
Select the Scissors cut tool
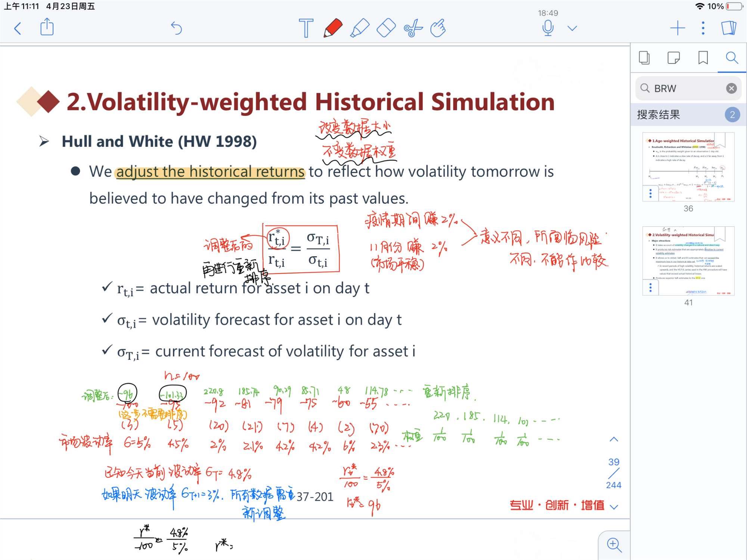[x=413, y=28]
